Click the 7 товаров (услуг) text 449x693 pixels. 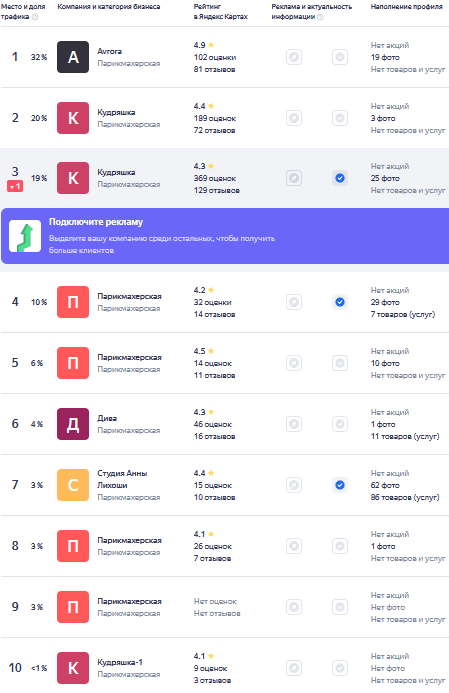[x=403, y=314]
